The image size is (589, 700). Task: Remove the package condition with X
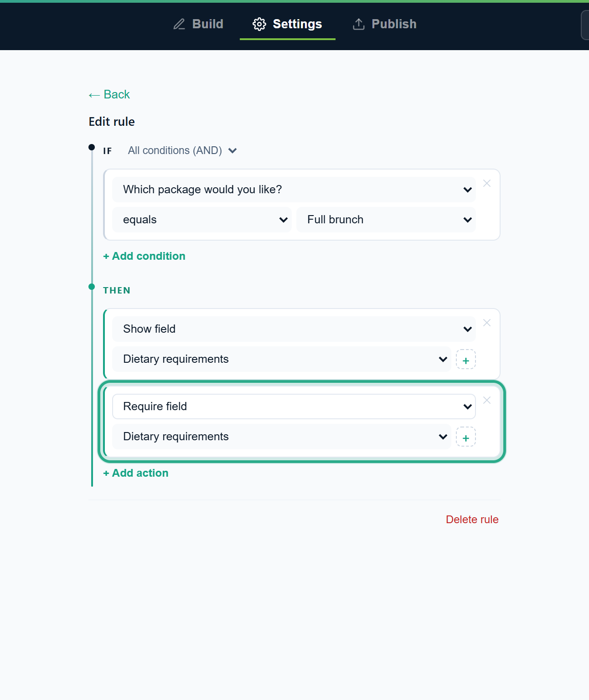tap(487, 183)
